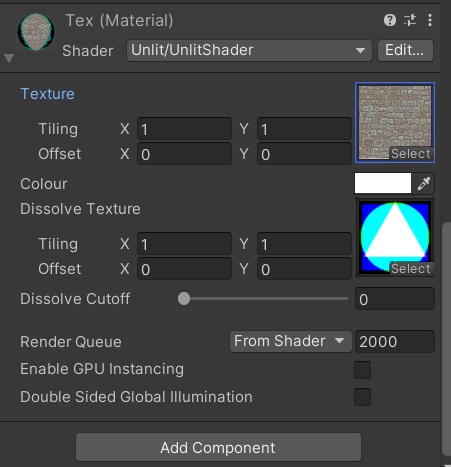451x467 pixels.
Task: Select the Dissolve Texture thumbnail slot
Action: point(395,237)
